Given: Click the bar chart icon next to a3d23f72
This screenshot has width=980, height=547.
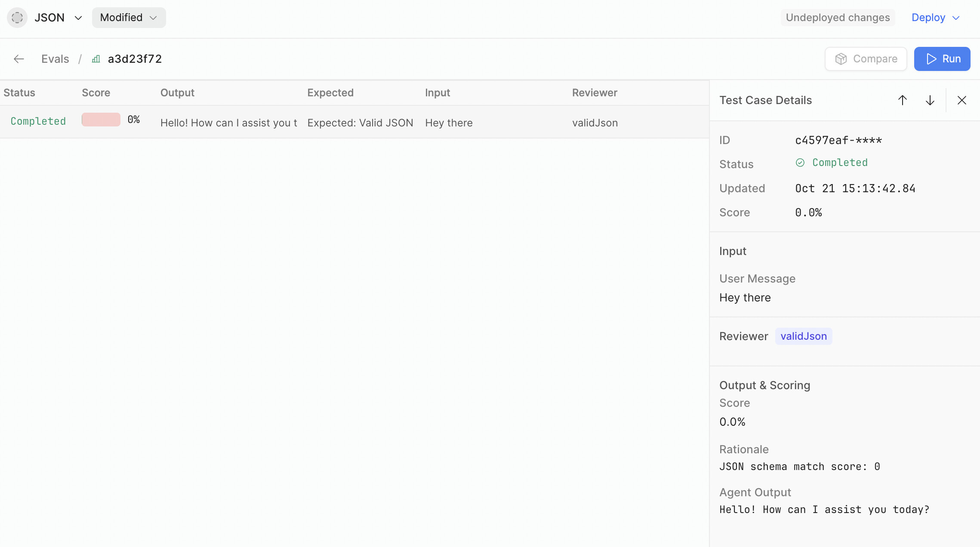Looking at the screenshot, I should tap(96, 59).
